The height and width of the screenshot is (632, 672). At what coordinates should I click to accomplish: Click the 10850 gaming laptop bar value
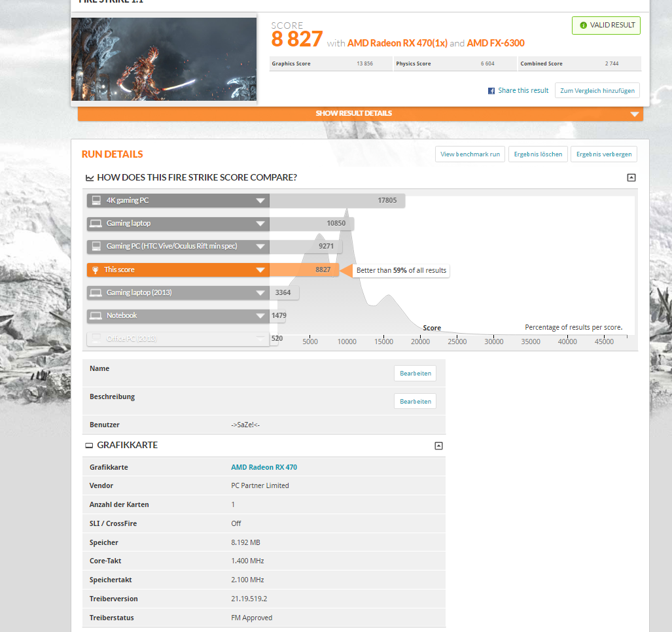point(336,223)
